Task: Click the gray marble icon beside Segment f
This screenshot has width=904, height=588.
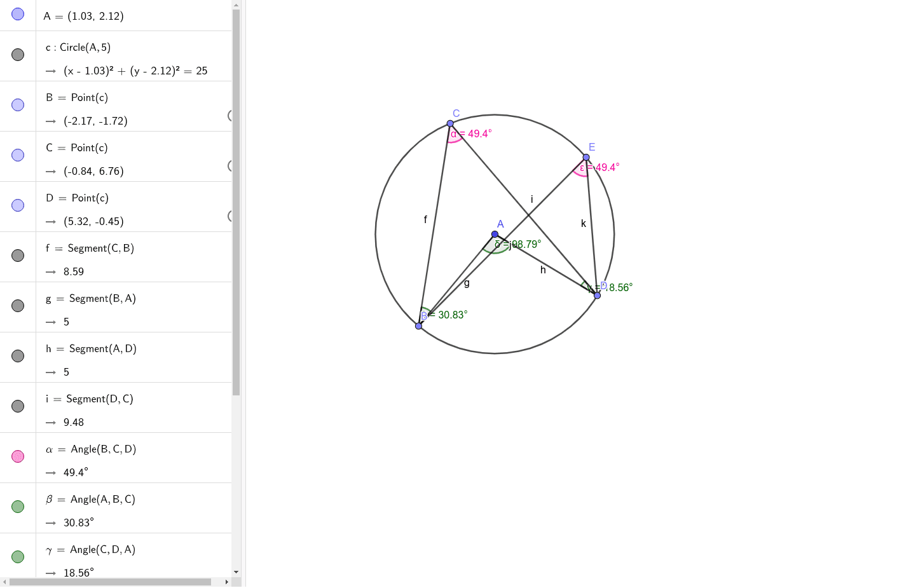Action: (17, 256)
